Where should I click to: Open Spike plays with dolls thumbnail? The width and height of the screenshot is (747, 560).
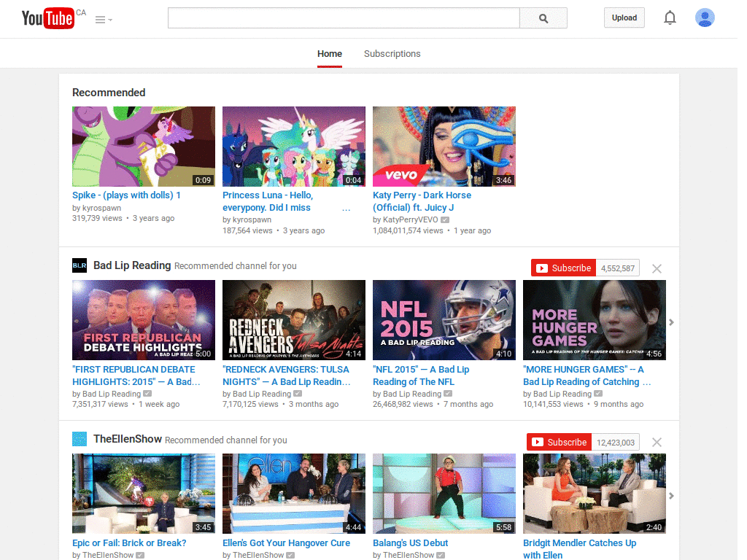pos(144,146)
